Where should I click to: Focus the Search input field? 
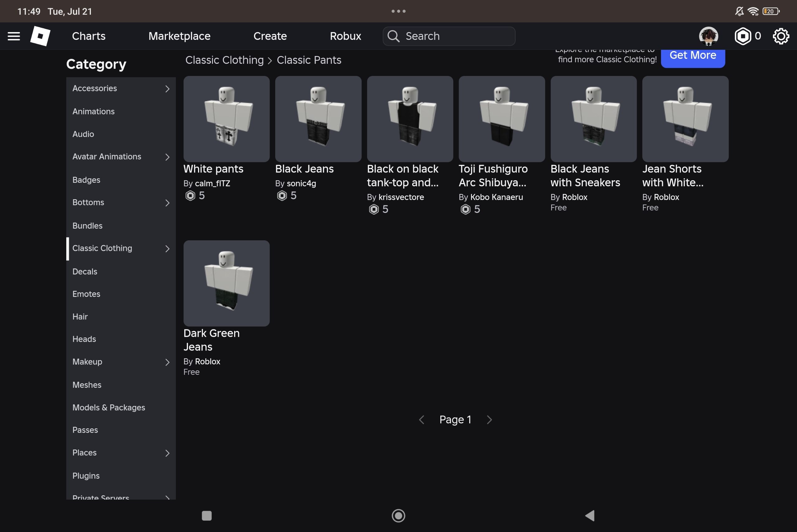pos(449,36)
